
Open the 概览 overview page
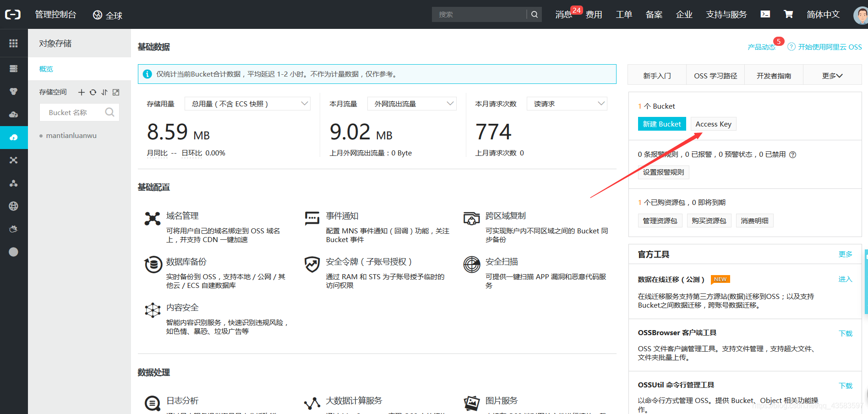[x=46, y=69]
